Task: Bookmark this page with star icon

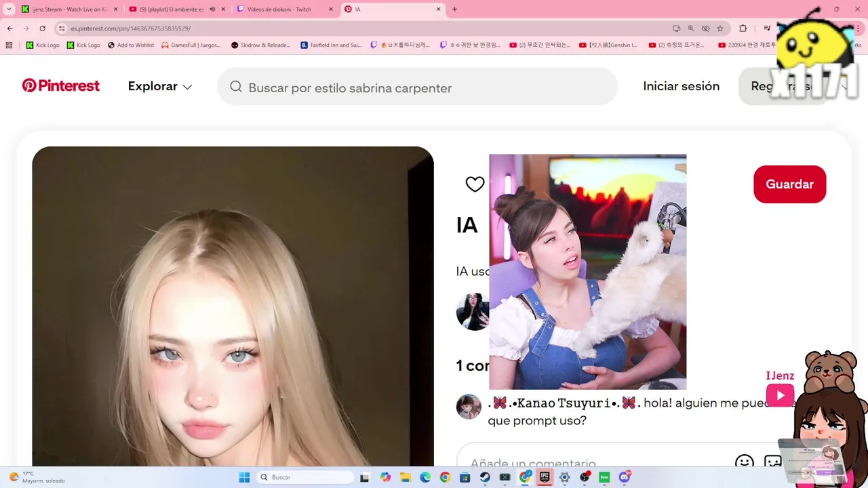Action: [720, 28]
